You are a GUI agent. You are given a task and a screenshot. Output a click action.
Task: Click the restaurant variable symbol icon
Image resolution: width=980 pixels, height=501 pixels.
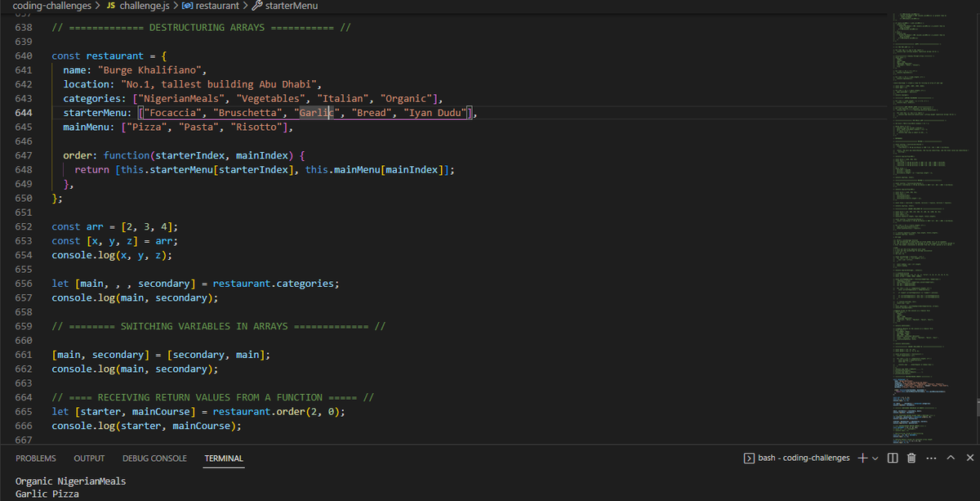187,6
